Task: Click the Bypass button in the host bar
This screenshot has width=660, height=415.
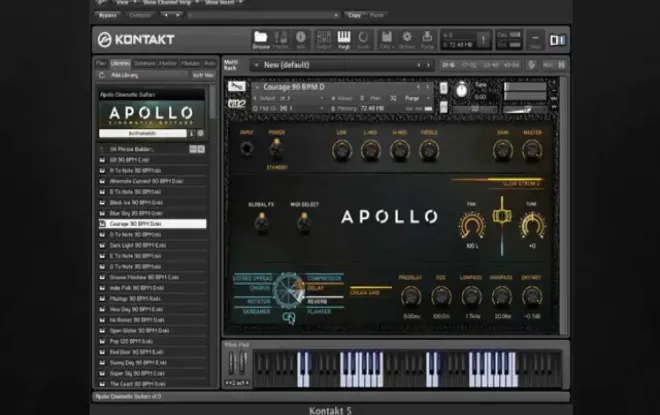Action: click(108, 15)
